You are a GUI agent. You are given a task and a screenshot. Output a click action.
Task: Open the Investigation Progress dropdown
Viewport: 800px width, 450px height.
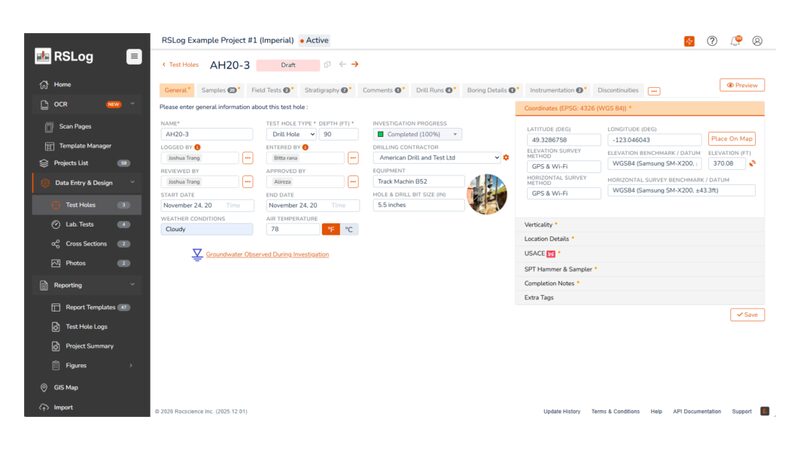pos(417,134)
